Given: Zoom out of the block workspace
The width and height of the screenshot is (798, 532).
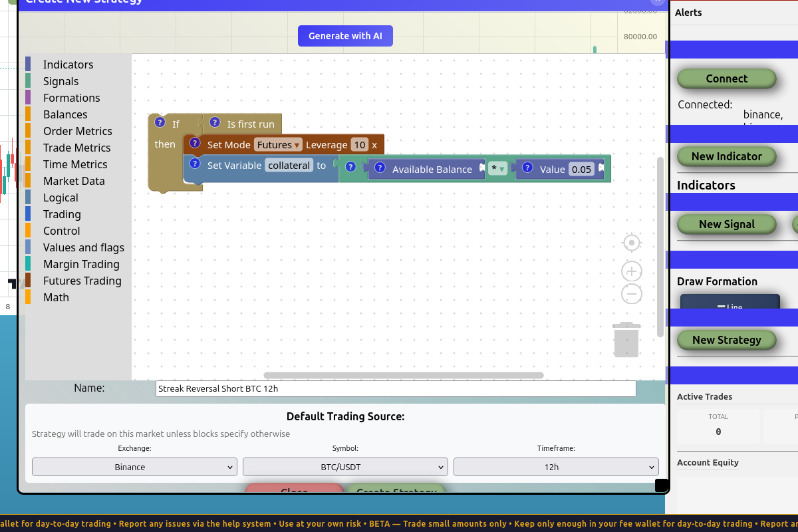Looking at the screenshot, I should 632,294.
